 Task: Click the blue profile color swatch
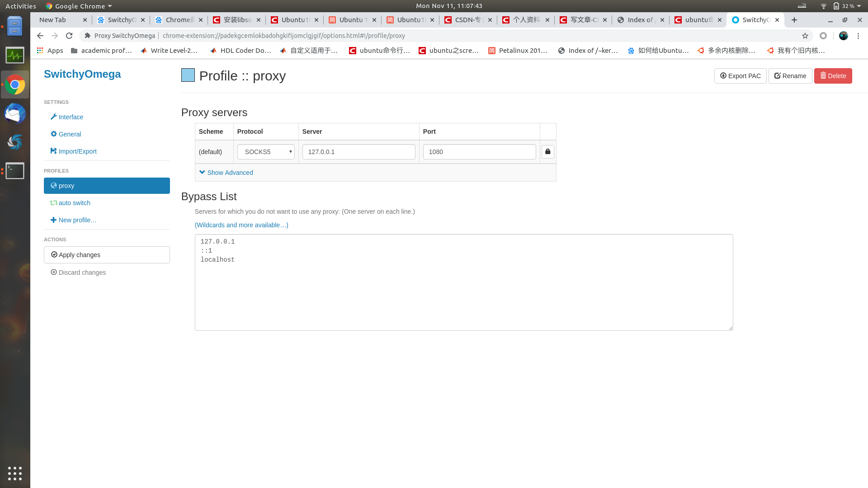point(188,75)
